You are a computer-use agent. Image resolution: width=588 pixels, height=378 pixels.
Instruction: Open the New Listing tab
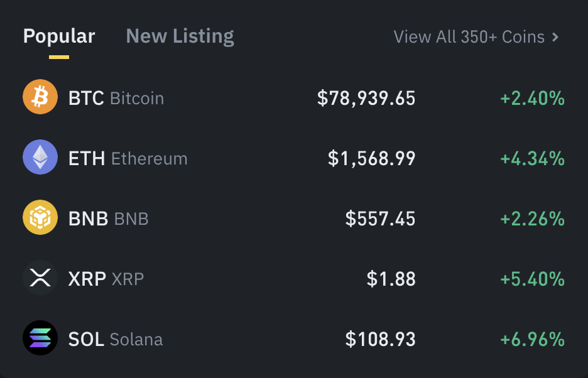[180, 36]
